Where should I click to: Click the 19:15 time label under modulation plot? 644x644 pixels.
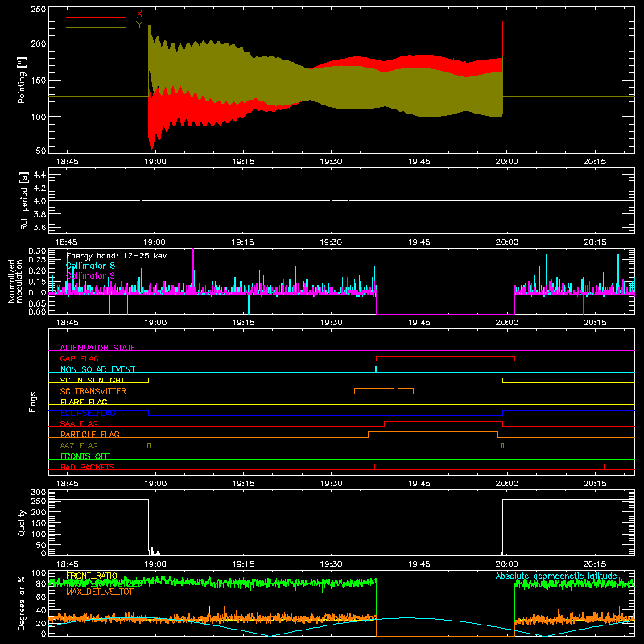[x=243, y=323]
